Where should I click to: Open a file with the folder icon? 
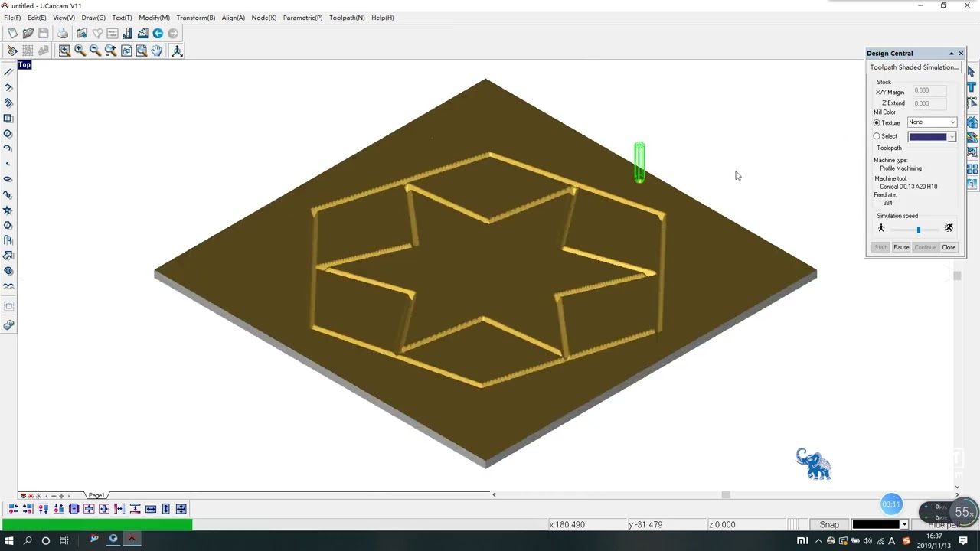point(28,33)
